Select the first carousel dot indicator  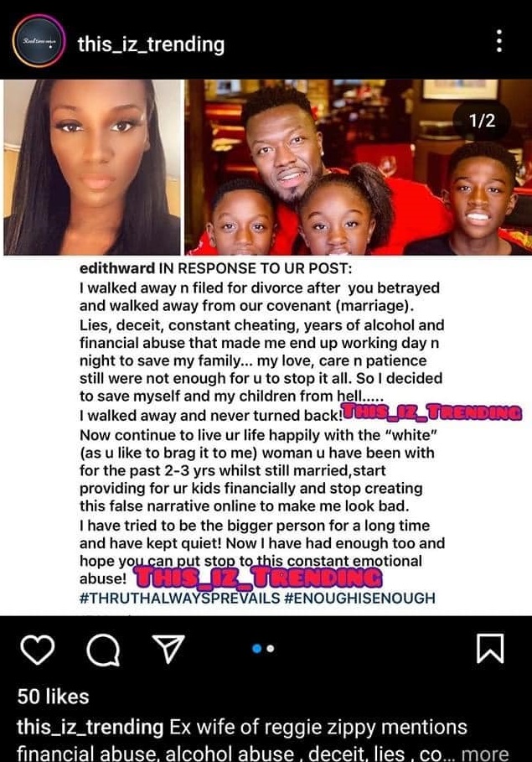[x=257, y=648]
